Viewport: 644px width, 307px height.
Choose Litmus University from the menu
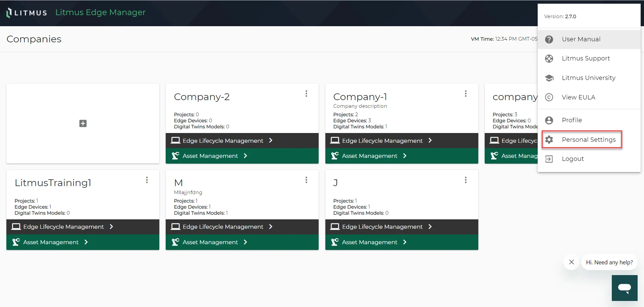pos(589,78)
